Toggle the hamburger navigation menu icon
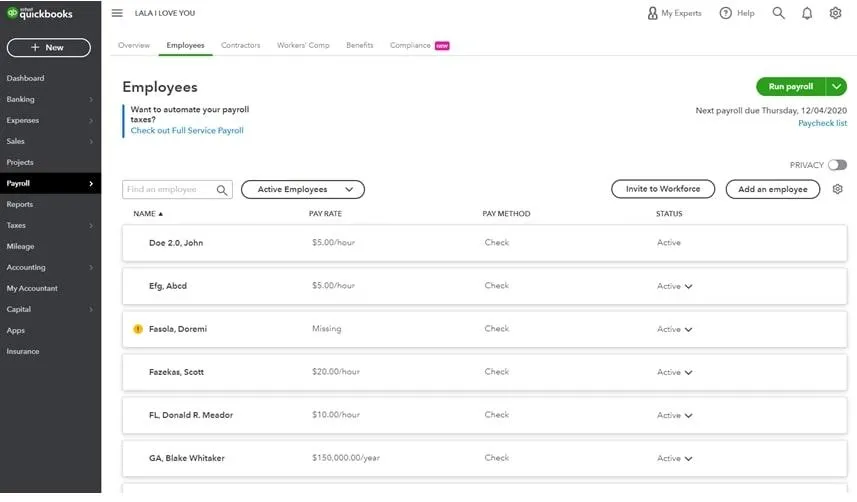The image size is (857, 502). click(117, 13)
